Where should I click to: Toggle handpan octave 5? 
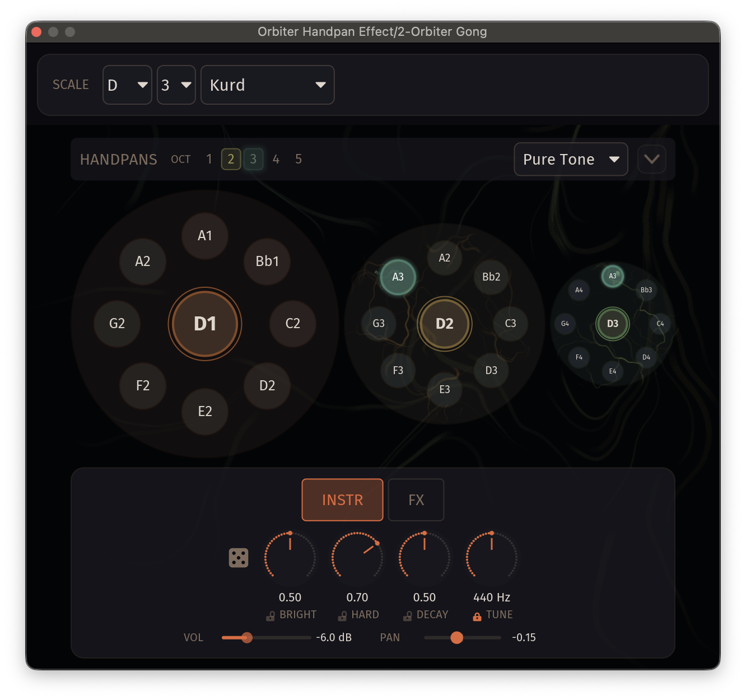[299, 159]
